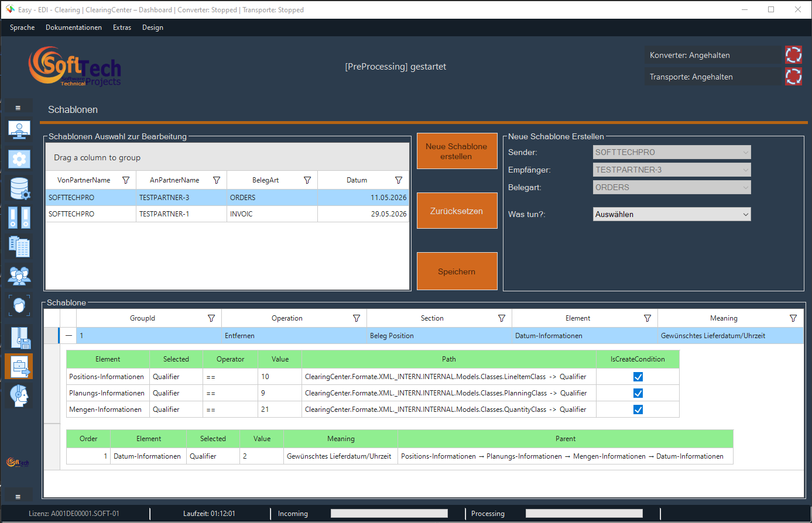Click the PlanningClass Qualifier path cell

(449, 393)
